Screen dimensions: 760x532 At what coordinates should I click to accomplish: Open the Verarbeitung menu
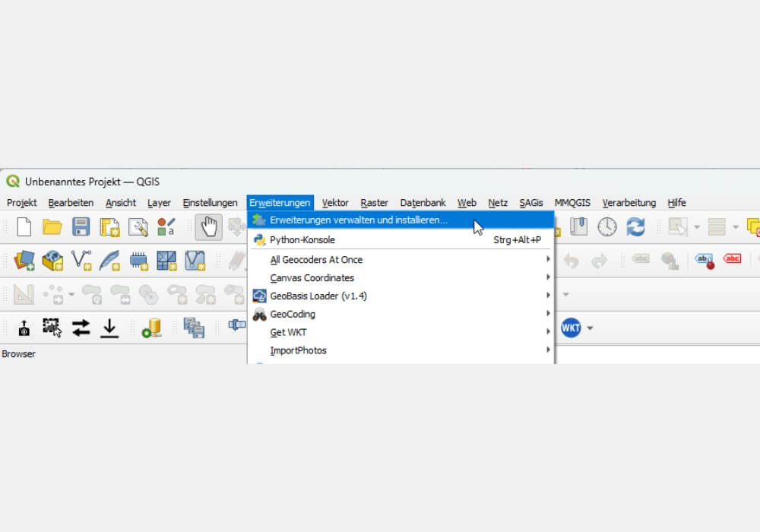point(629,202)
